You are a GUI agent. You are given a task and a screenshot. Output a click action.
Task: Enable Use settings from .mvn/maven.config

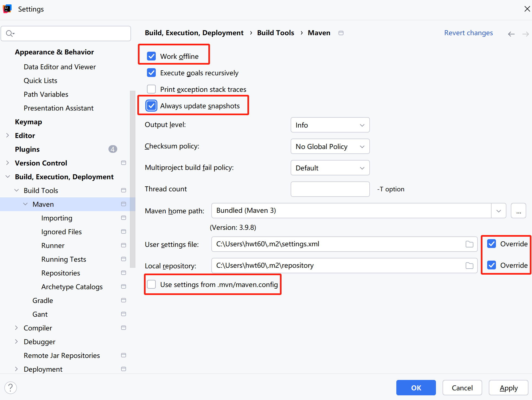coord(151,284)
